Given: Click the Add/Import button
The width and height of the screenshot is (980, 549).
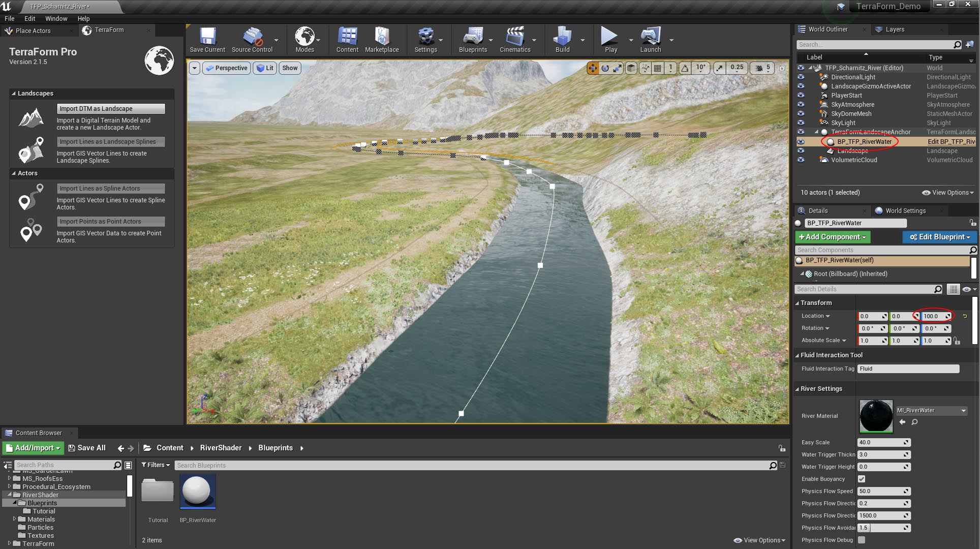Looking at the screenshot, I should coord(33,448).
